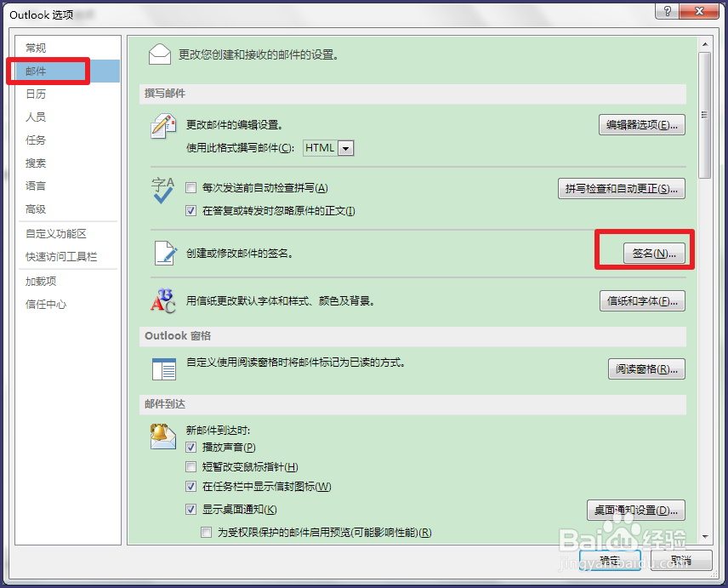
Task: Click the scrollbar up arrow
Action: [x=705, y=44]
